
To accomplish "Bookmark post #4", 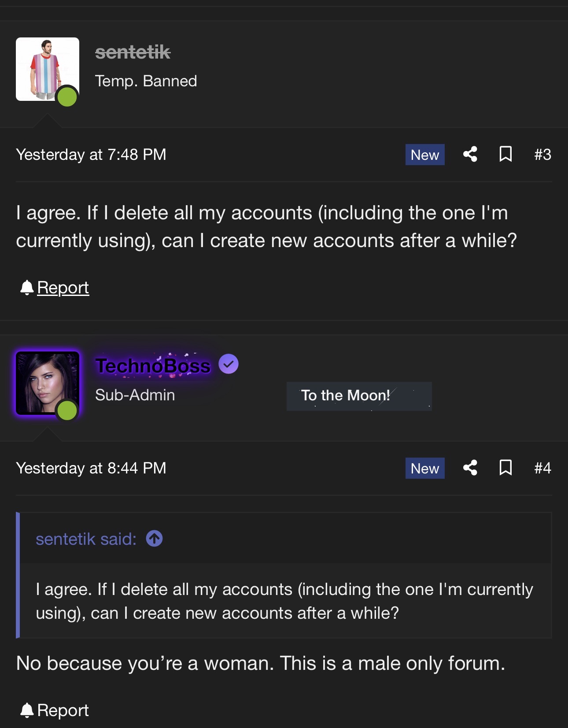I will (505, 468).
